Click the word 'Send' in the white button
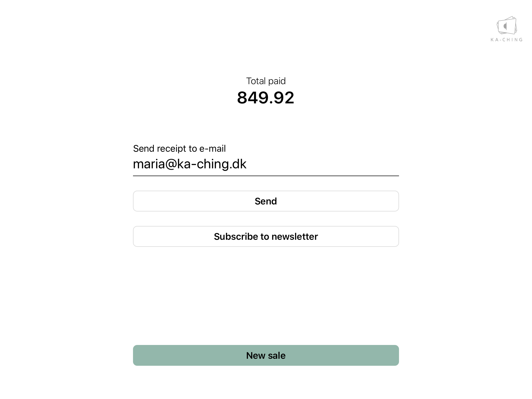This screenshot has width=532, height=399. coord(266,201)
